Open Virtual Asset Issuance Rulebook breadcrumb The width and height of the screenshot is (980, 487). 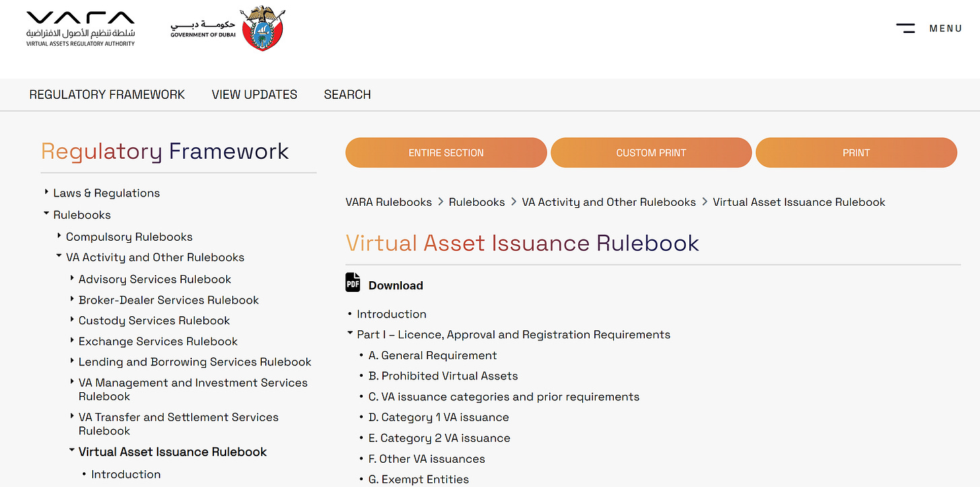click(x=799, y=202)
